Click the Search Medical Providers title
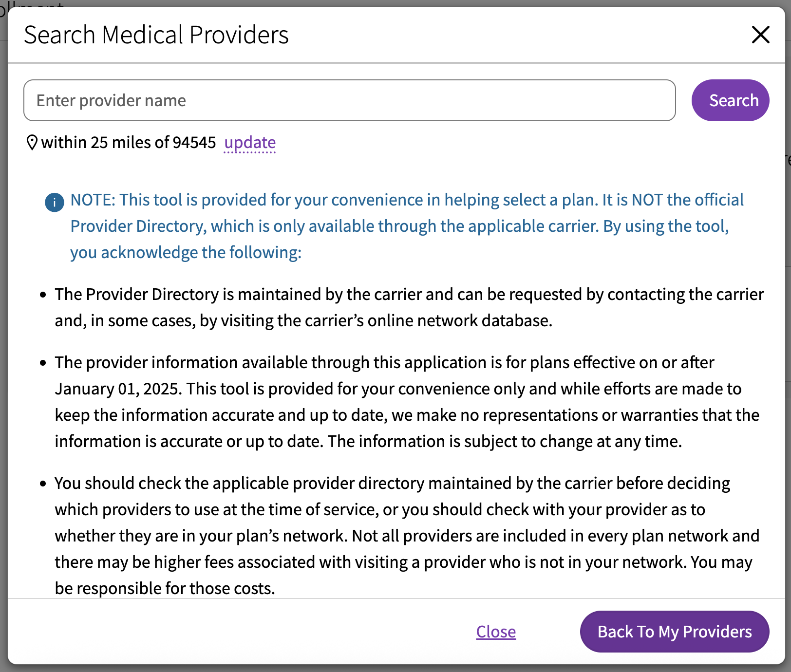 [156, 35]
